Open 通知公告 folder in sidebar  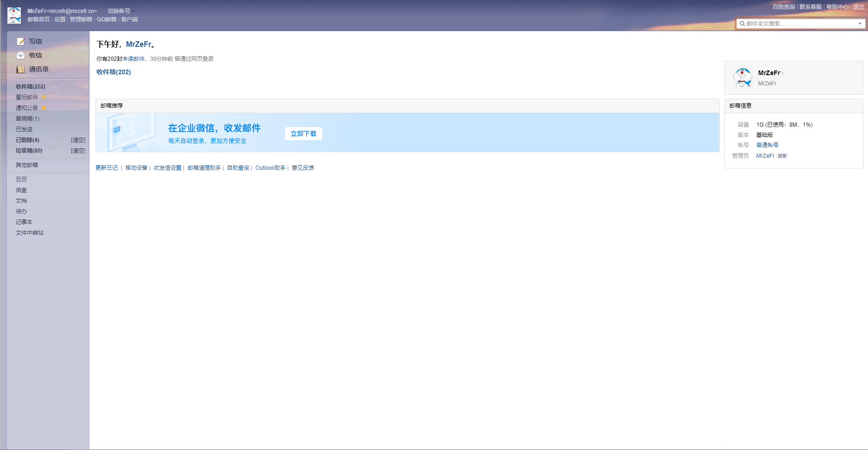(x=27, y=108)
